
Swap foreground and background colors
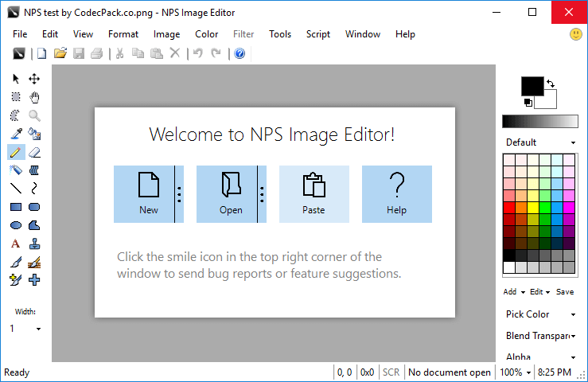[x=551, y=84]
